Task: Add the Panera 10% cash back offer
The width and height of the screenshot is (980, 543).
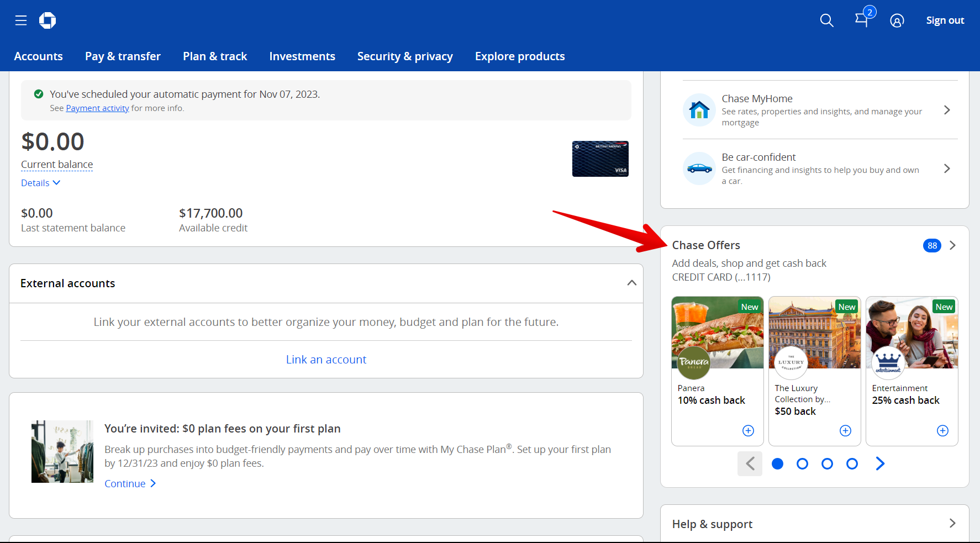Action: tap(748, 431)
